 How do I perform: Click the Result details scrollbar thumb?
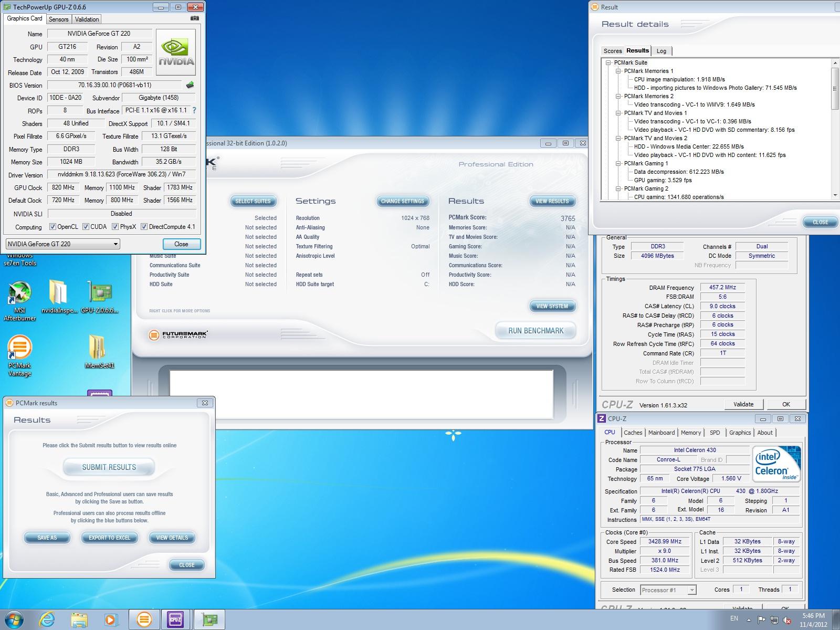[835, 88]
